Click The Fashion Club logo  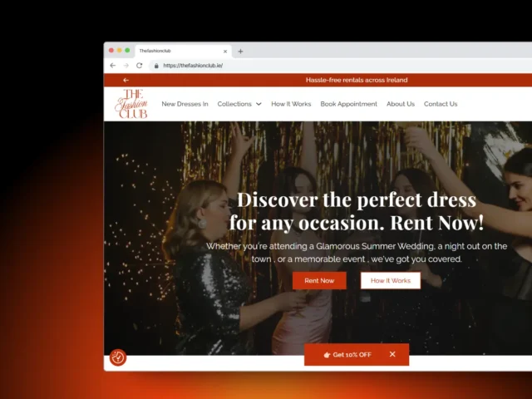click(x=131, y=104)
